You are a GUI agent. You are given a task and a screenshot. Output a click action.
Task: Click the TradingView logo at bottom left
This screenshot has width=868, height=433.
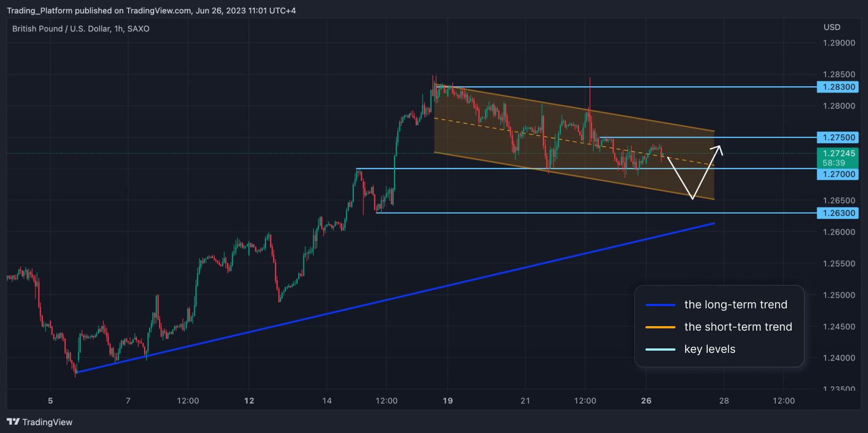(40, 422)
